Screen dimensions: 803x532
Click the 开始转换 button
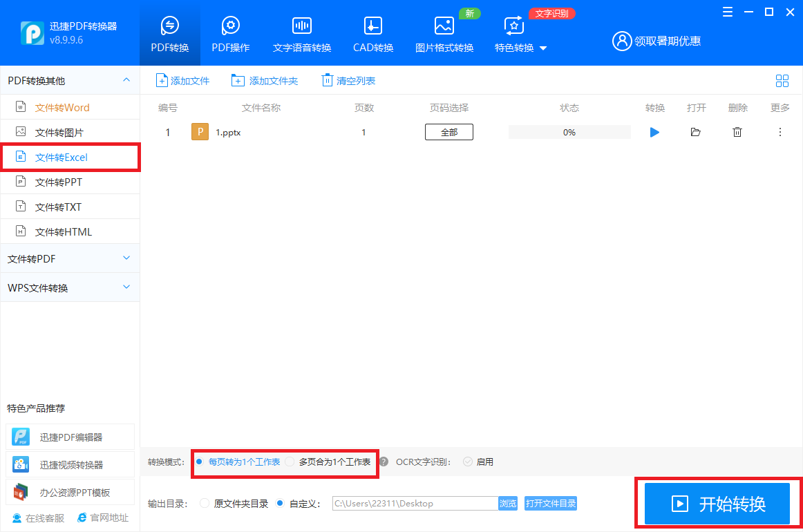(717, 504)
